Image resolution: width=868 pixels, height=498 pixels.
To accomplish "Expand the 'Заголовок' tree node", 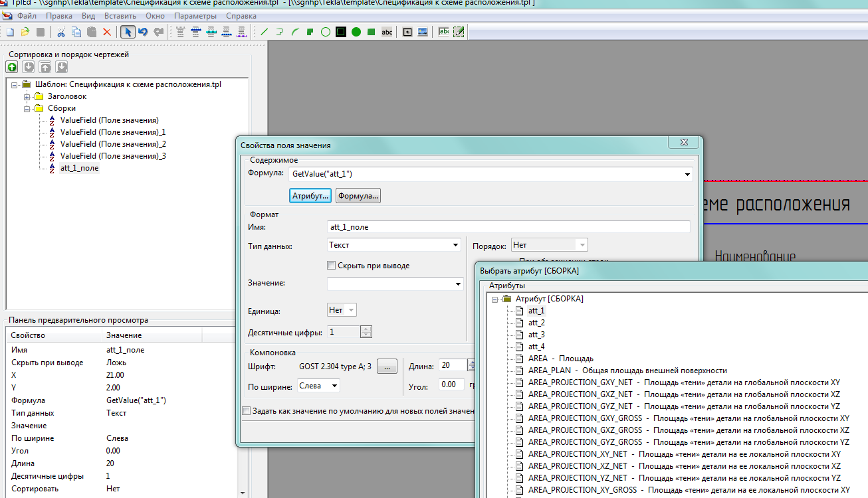I will tap(27, 96).
